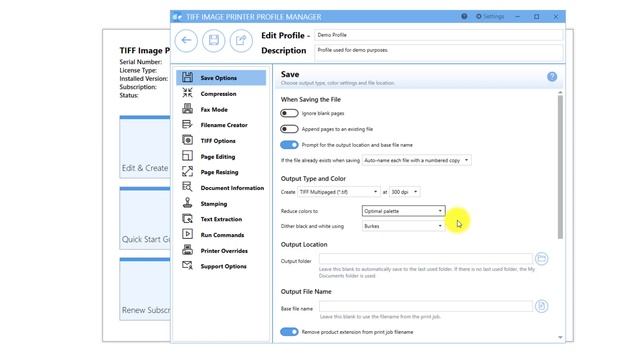Disable Prompt for output location switch
Screen dimensions: 640x360
pyautogui.click(x=289, y=145)
